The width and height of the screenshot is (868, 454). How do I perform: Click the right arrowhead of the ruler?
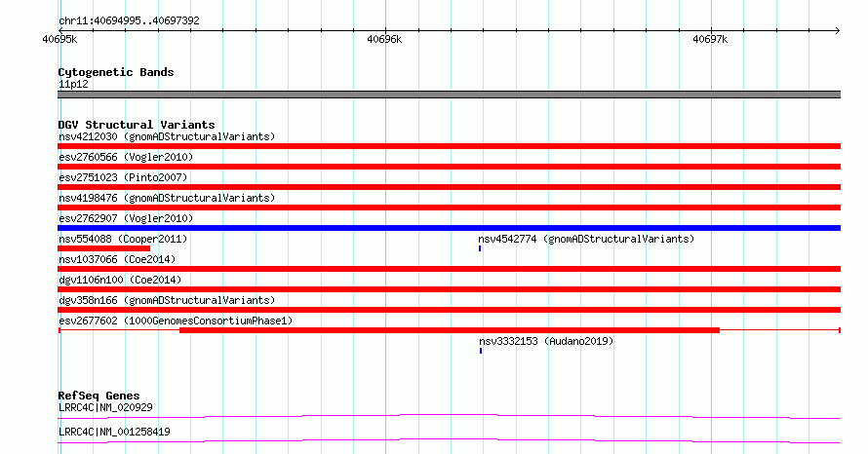tap(838, 30)
